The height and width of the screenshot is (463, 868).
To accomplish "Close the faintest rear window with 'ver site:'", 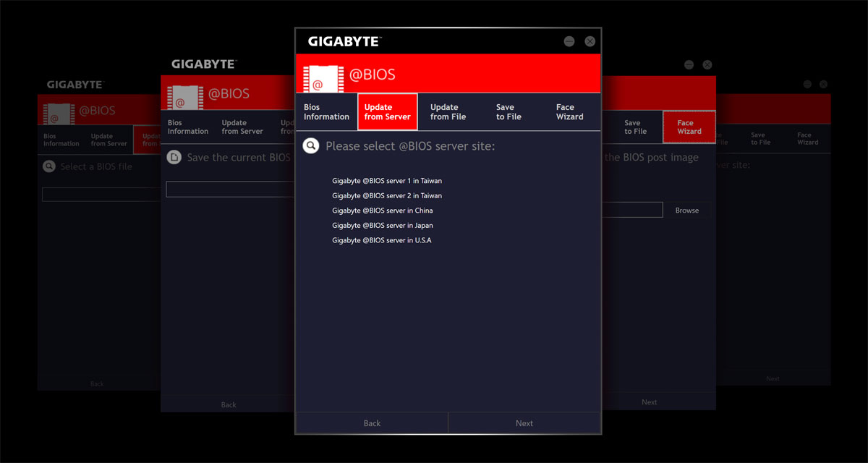I will point(823,84).
